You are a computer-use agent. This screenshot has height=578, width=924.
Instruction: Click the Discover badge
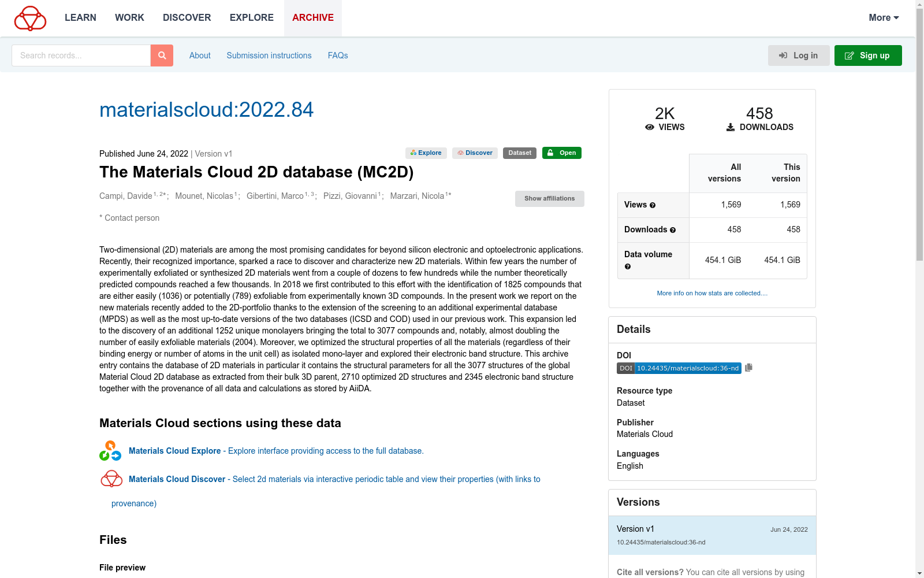tap(475, 153)
